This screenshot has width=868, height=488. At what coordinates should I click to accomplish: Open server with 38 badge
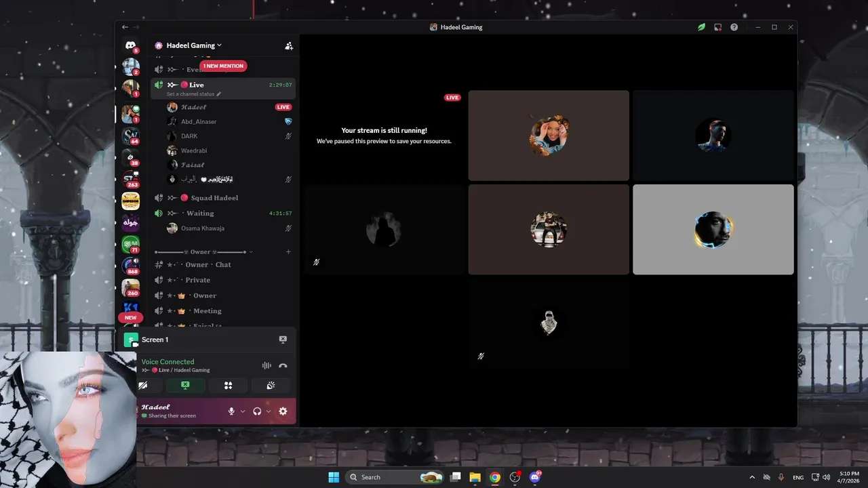click(130, 158)
